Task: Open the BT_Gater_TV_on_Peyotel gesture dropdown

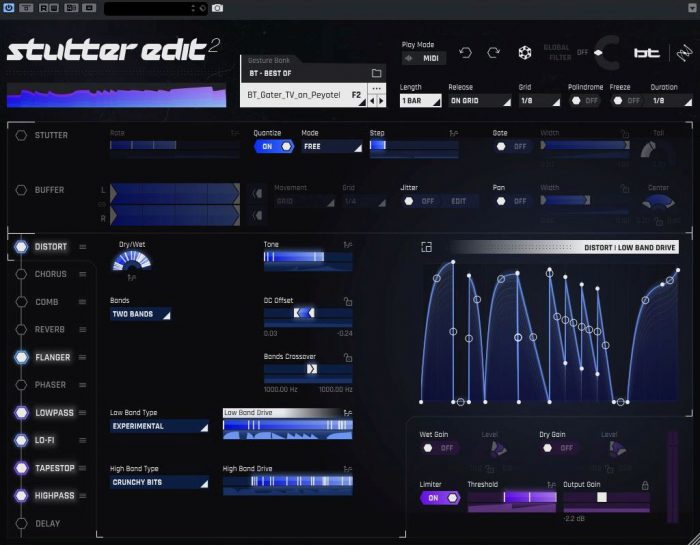Action: [304, 95]
